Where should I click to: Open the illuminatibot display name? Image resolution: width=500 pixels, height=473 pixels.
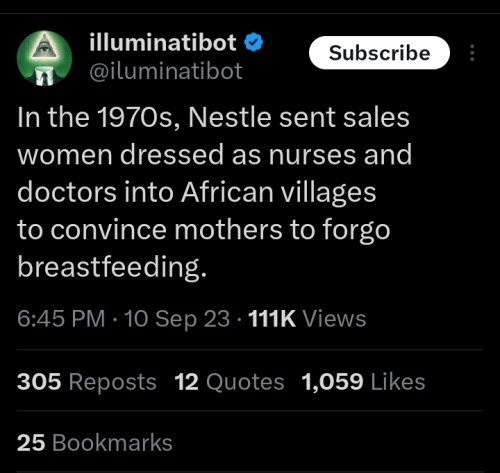(x=163, y=42)
